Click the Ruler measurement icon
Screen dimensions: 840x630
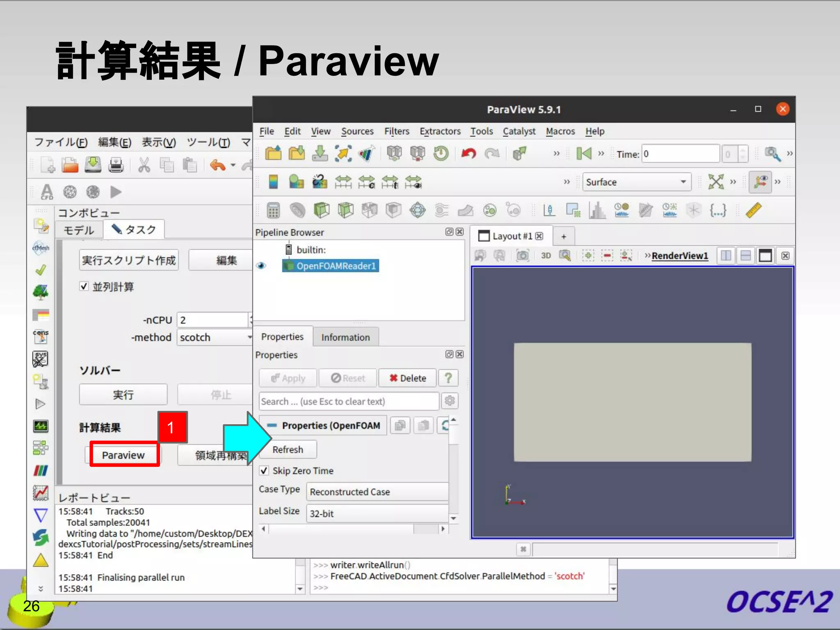[753, 210]
